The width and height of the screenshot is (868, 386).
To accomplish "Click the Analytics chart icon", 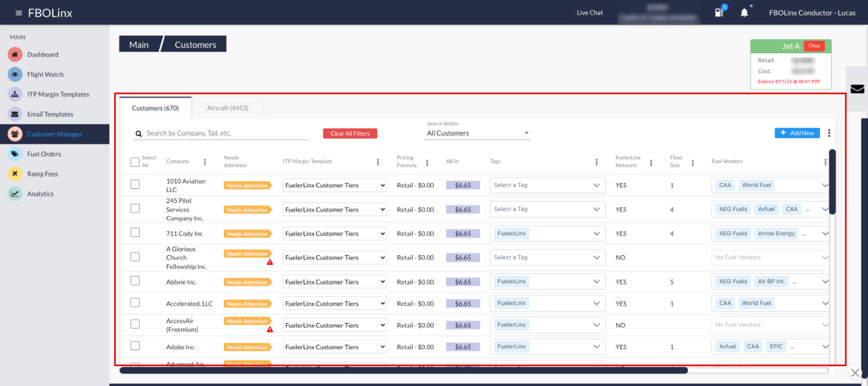I will pos(15,193).
